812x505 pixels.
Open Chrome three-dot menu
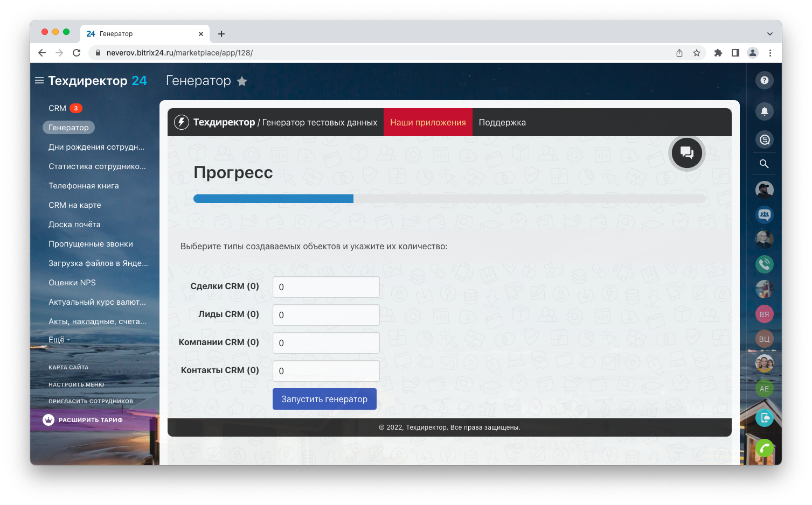point(770,53)
